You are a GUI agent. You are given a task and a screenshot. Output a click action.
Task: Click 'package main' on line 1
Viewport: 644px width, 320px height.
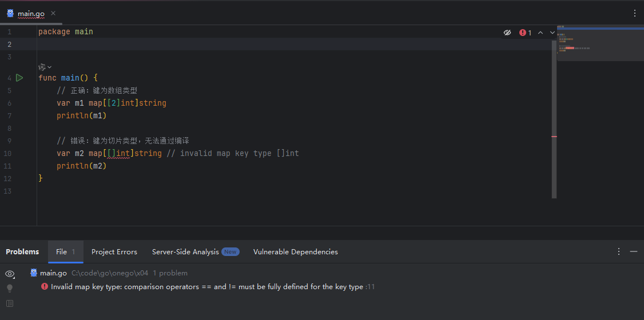tap(66, 31)
